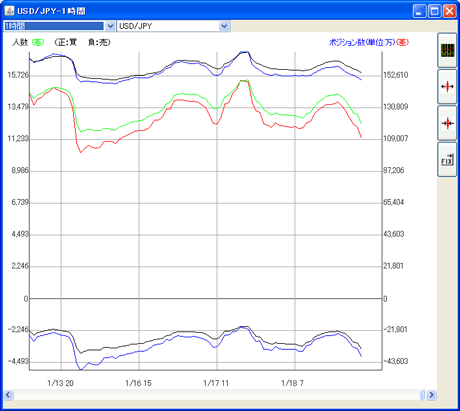Click the horizontal scrollbar right arrow
The image size is (460, 411).
point(431,395)
